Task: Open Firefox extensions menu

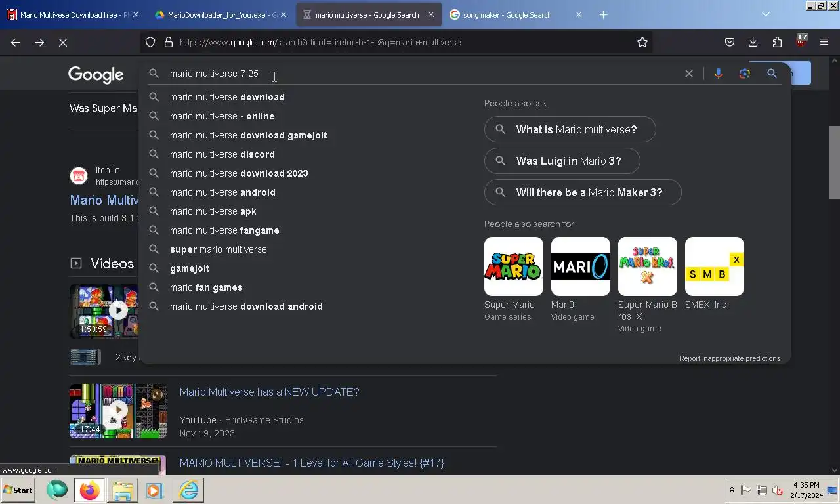Action: [x=777, y=42]
